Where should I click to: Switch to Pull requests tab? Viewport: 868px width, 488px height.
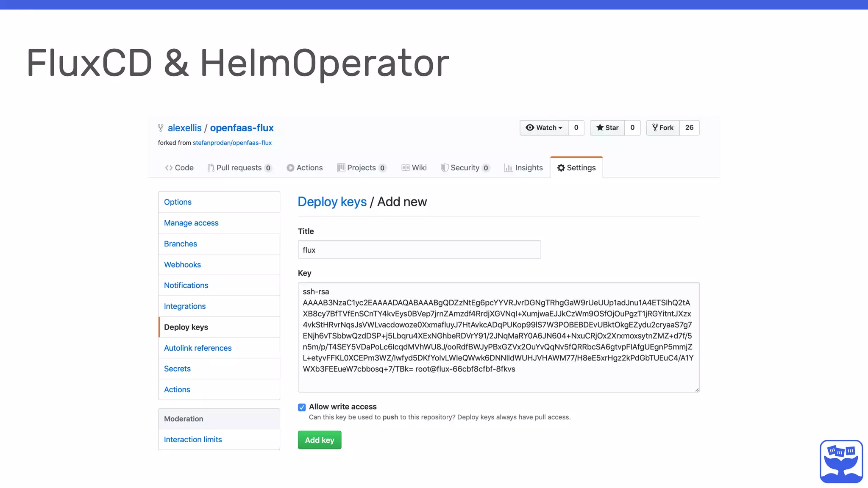point(239,168)
